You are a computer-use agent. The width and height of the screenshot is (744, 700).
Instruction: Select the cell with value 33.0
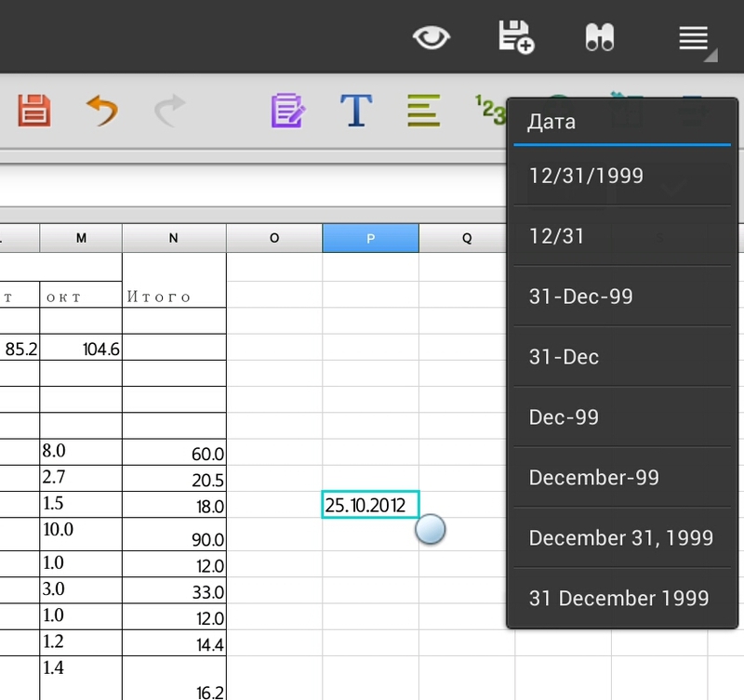(174, 590)
